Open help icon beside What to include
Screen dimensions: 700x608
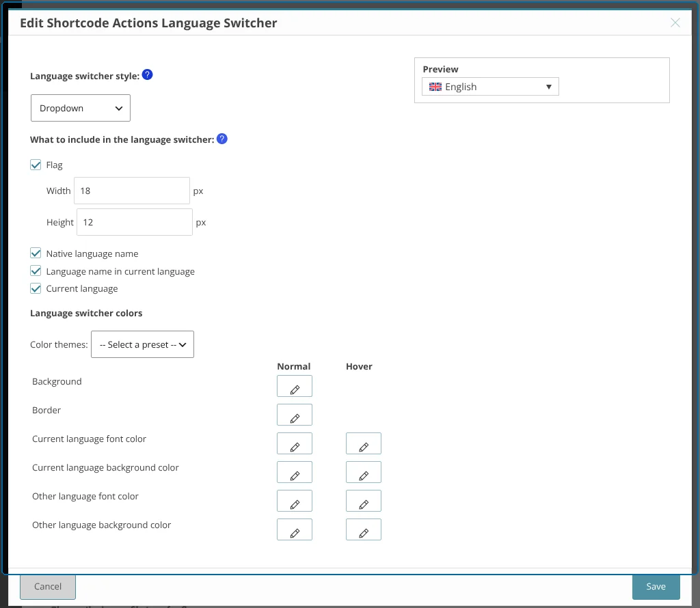pos(222,139)
